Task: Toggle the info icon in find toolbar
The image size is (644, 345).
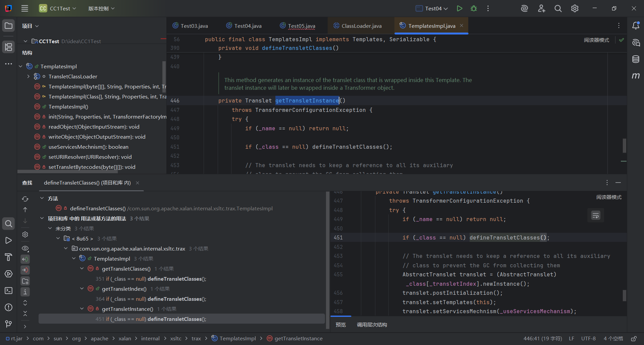Action: point(25,292)
